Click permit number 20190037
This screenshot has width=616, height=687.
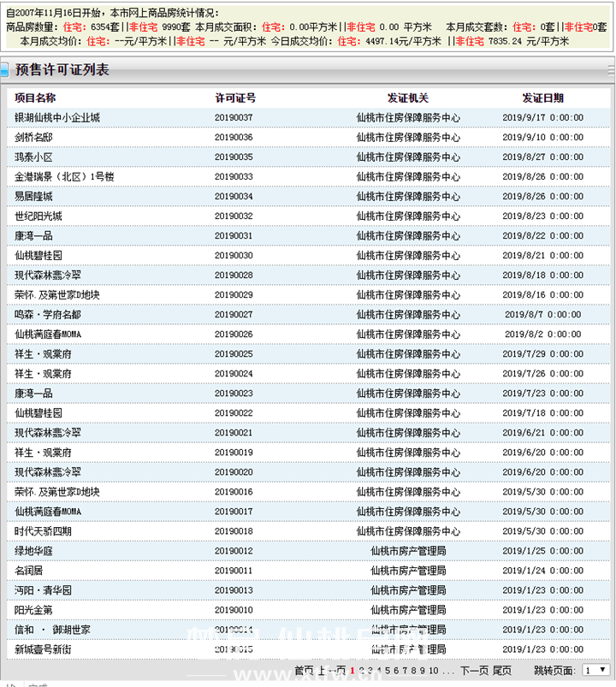pyautogui.click(x=234, y=117)
